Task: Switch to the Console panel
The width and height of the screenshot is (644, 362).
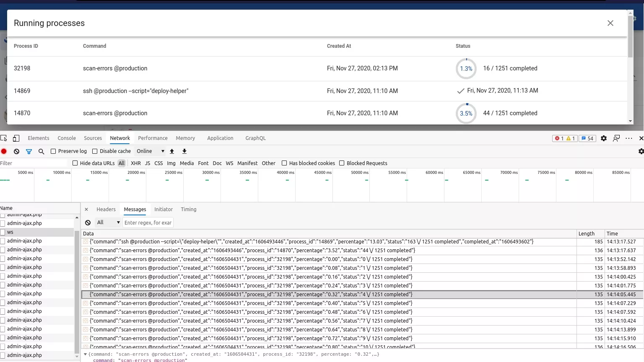Action: pyautogui.click(x=67, y=138)
